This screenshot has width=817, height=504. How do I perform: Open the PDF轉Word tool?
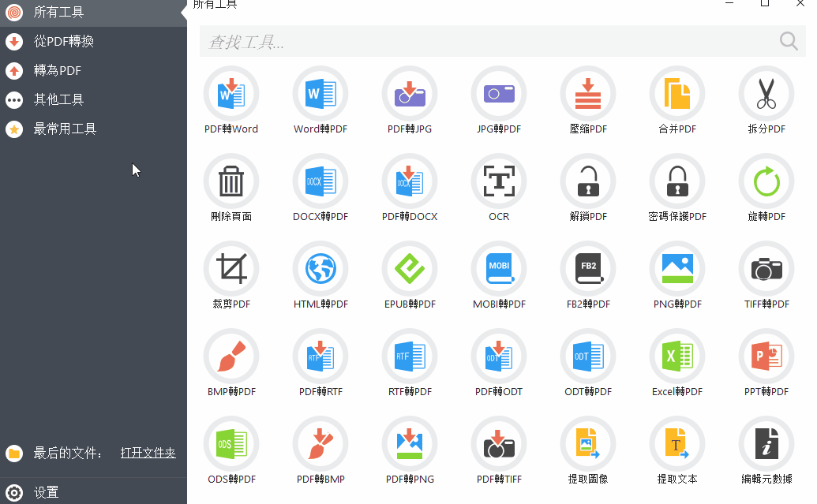pos(231,95)
